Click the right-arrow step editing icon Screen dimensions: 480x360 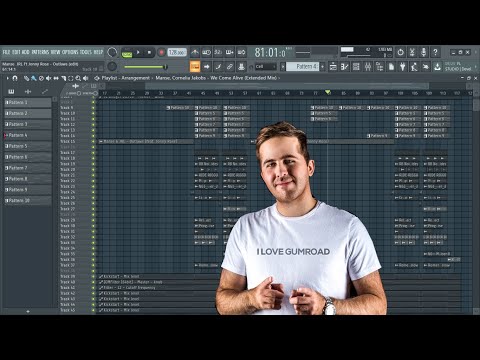207,67
